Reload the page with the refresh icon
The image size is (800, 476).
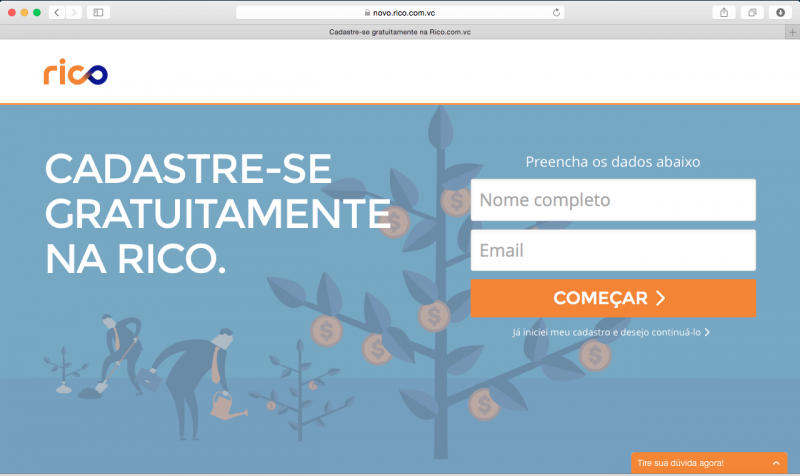click(556, 12)
